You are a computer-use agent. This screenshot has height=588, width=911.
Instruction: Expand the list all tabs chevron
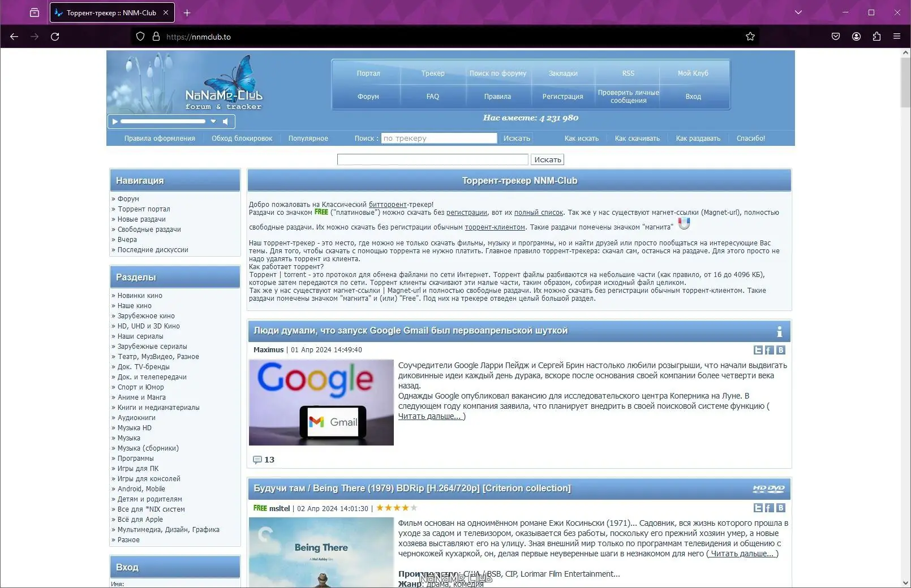[798, 12]
